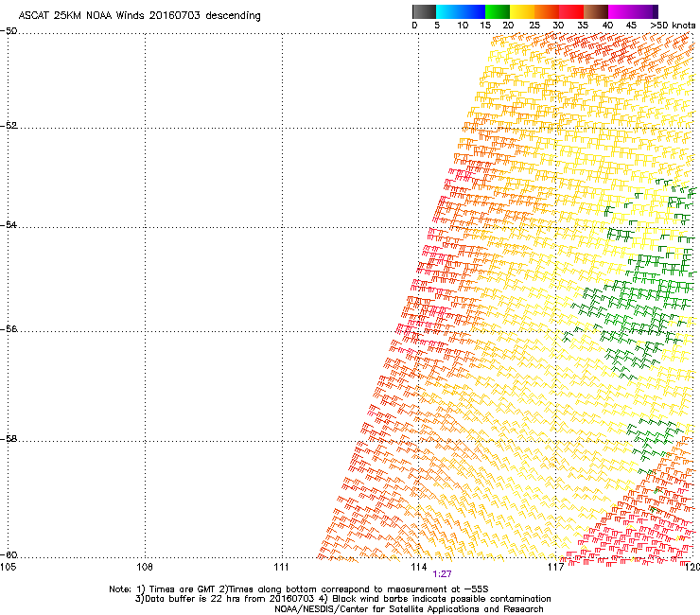
Task: Click the yellow 20-25 knots legend swatch
Action: point(522,11)
